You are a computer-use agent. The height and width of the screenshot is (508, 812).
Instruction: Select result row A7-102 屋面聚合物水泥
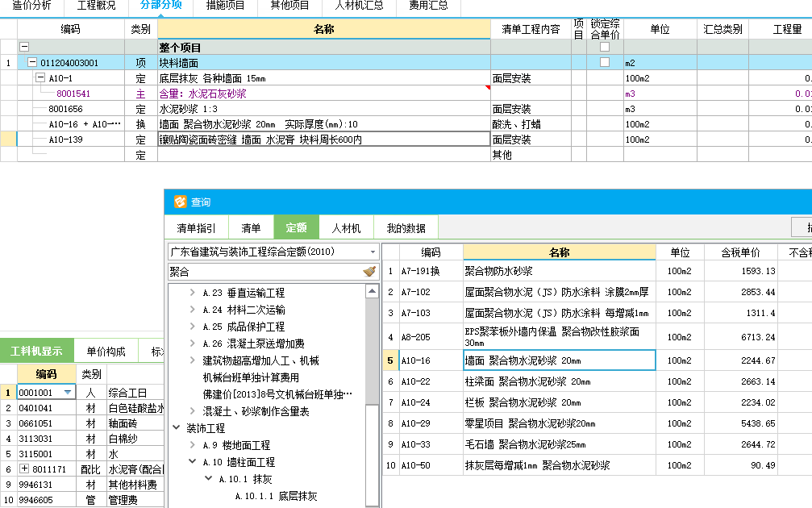click(x=560, y=292)
